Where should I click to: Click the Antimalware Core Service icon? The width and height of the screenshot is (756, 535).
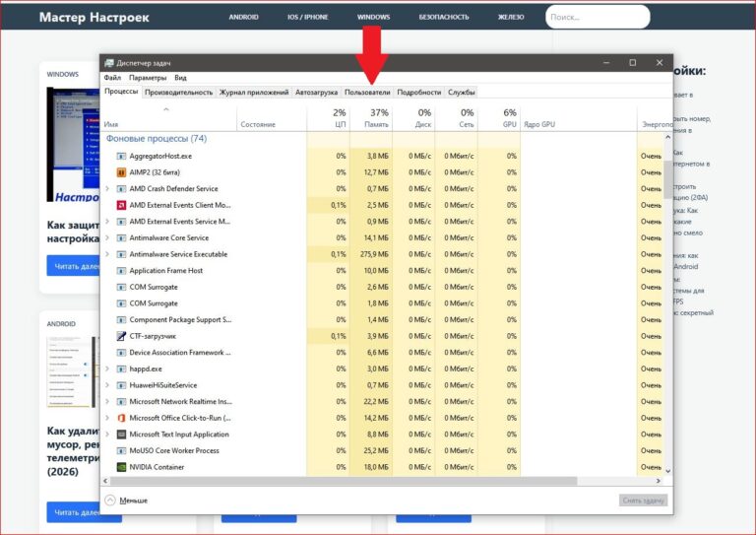pos(121,237)
